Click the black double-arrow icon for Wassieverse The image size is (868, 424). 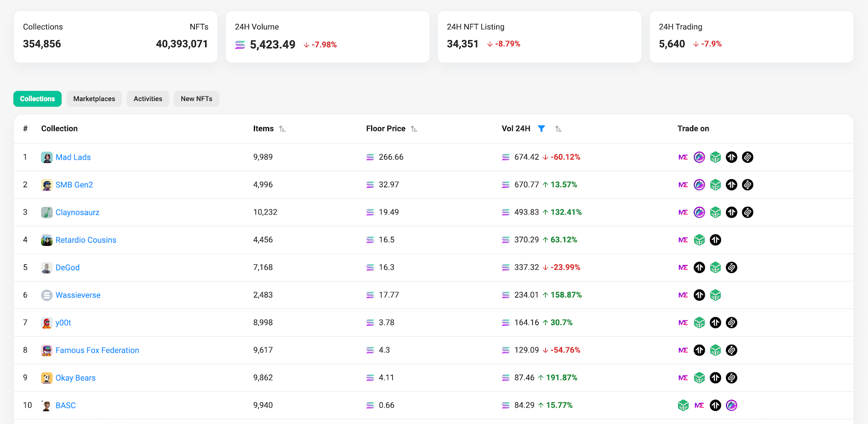click(699, 295)
